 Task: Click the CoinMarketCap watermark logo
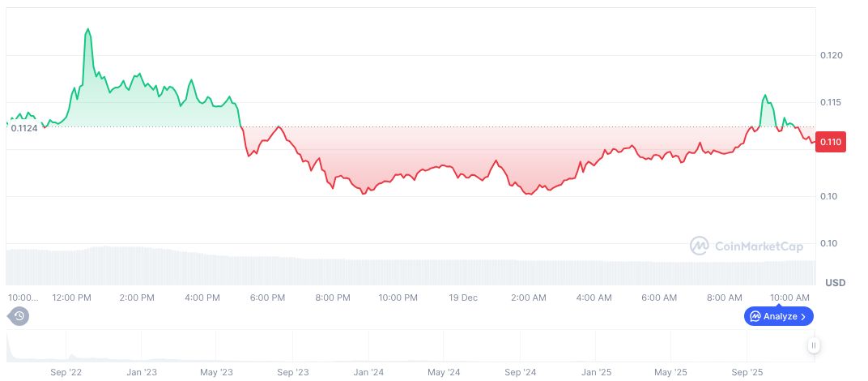(x=745, y=245)
